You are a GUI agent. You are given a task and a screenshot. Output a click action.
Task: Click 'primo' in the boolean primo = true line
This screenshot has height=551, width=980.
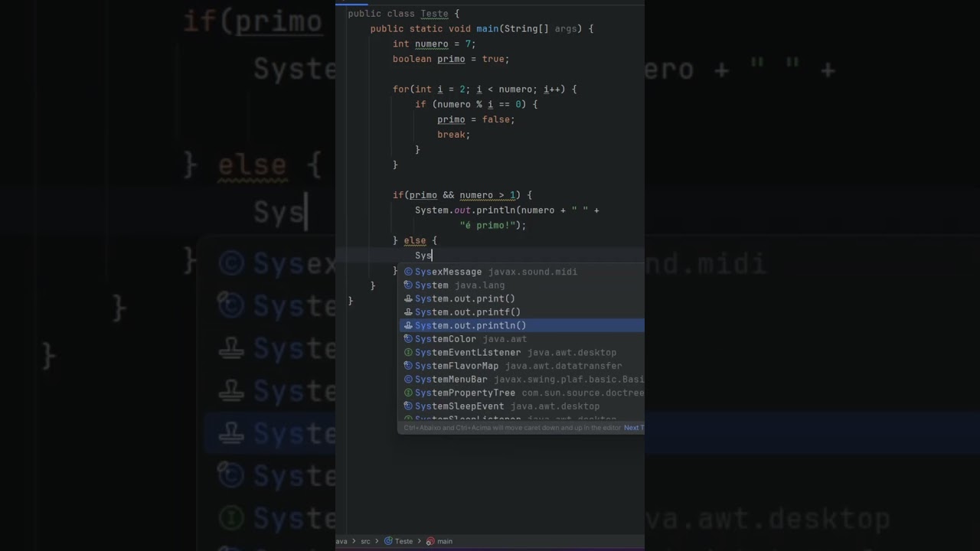[451, 59]
